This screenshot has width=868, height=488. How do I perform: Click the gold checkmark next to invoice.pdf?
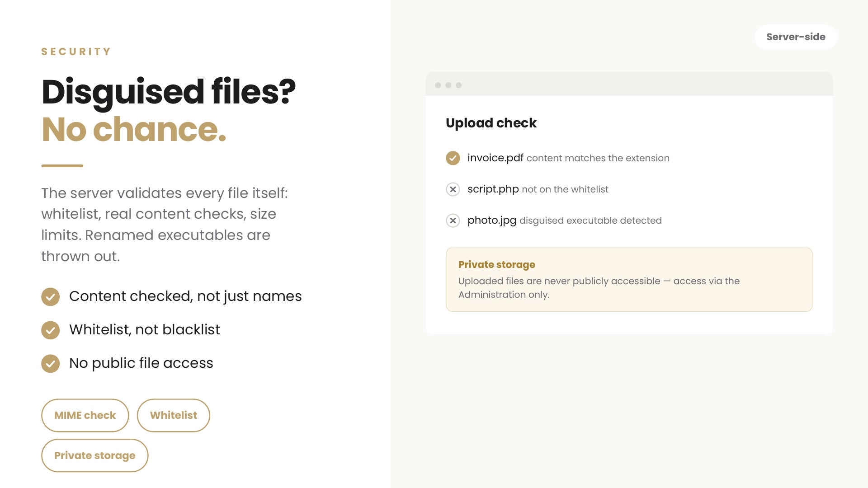[x=453, y=158]
